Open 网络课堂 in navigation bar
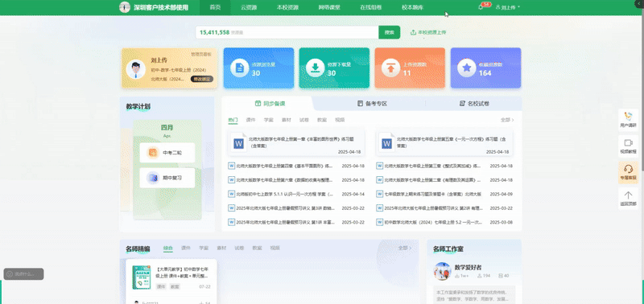Screen dimensions: 644x304 pos(329,7)
